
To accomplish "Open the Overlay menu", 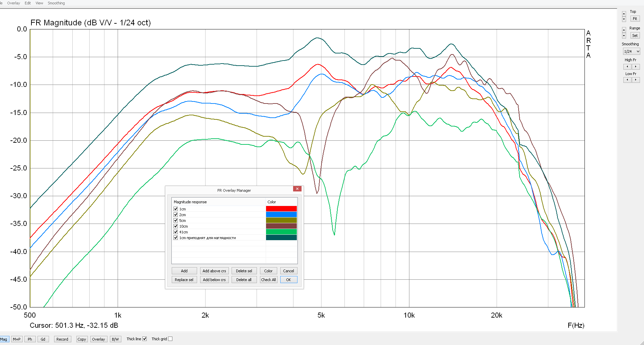I will pos(14,3).
